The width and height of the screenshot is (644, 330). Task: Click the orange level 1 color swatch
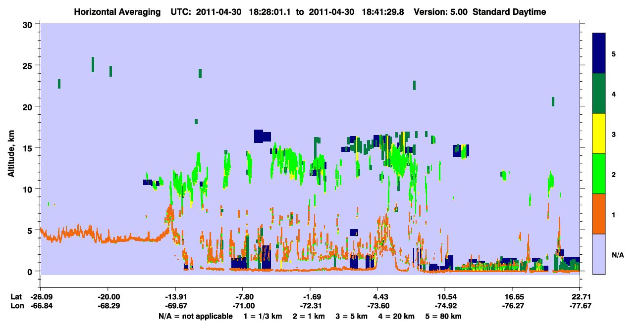[x=599, y=214]
